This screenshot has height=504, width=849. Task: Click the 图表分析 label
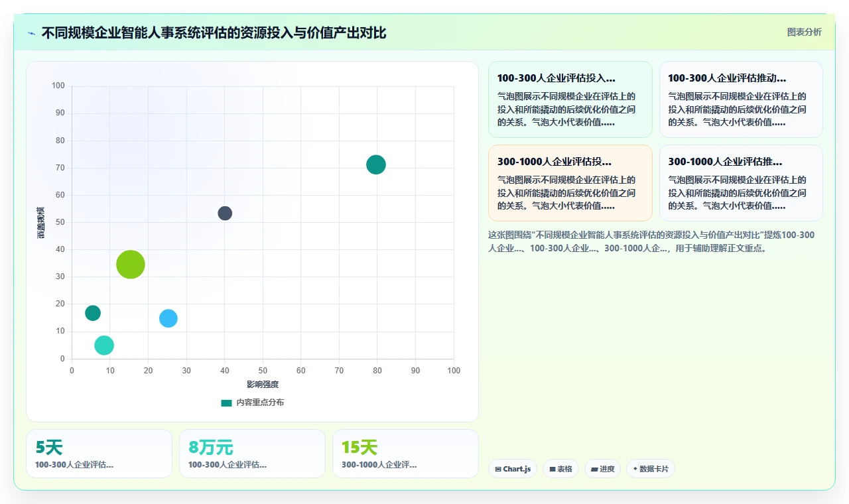[804, 32]
